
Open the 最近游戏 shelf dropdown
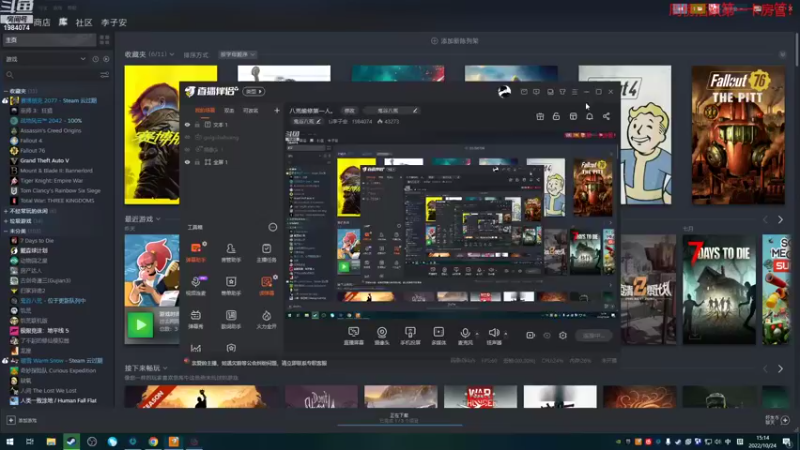[158, 219]
